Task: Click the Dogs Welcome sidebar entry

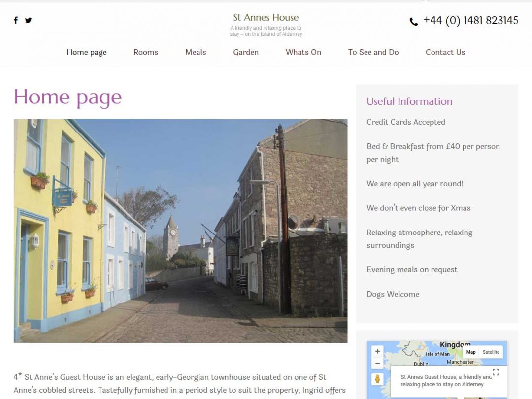Action: [393, 294]
